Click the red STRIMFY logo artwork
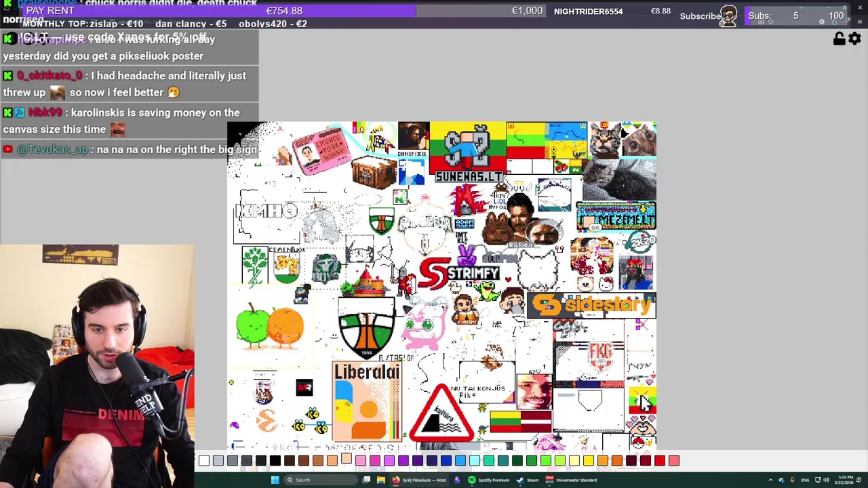This screenshot has width=868, height=488. pos(459,273)
